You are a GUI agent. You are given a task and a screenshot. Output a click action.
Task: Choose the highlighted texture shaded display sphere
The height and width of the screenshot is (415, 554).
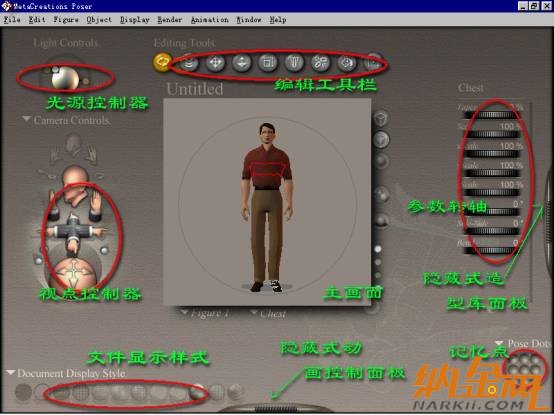point(198,392)
